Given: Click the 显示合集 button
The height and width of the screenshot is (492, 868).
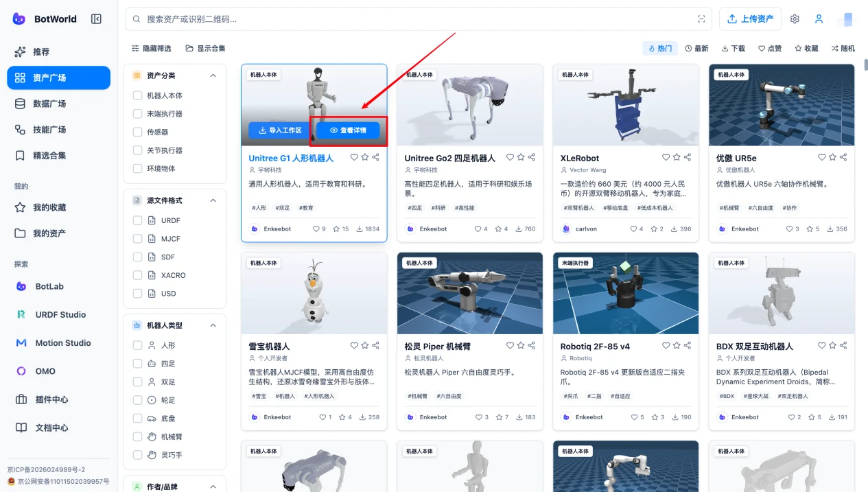Looking at the screenshot, I should [x=205, y=49].
